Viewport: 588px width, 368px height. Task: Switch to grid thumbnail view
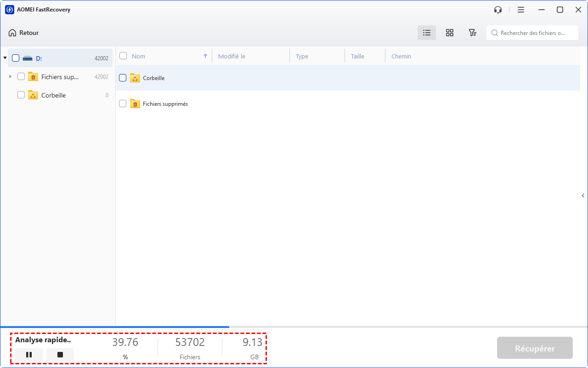click(450, 33)
